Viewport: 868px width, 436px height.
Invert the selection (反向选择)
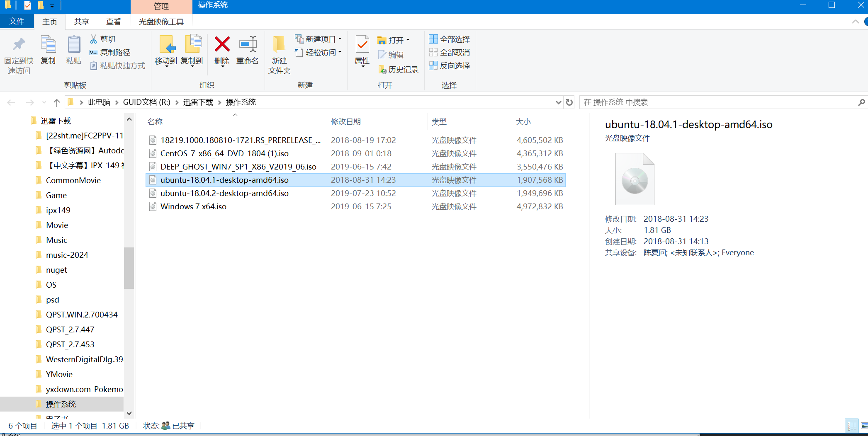(450, 65)
